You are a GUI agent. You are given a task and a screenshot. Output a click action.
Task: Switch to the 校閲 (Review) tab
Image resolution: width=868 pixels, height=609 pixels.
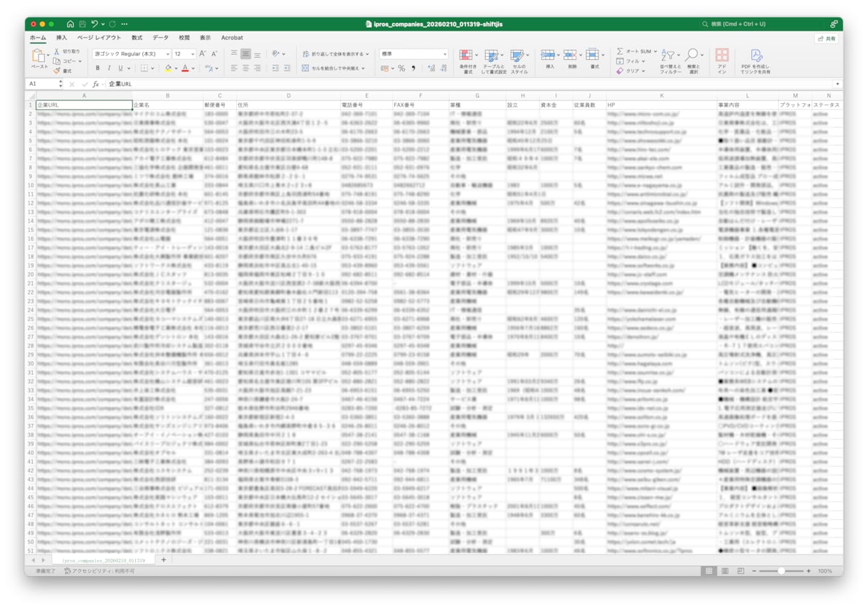[184, 38]
